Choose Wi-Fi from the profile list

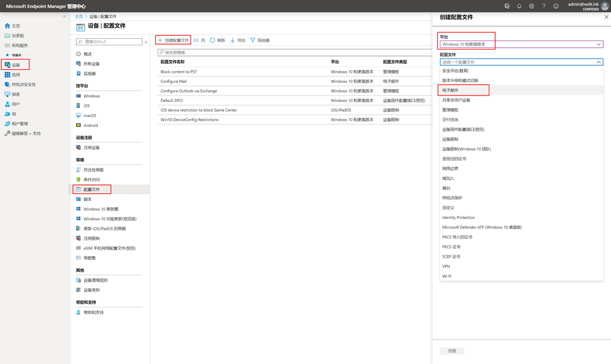(x=521, y=276)
